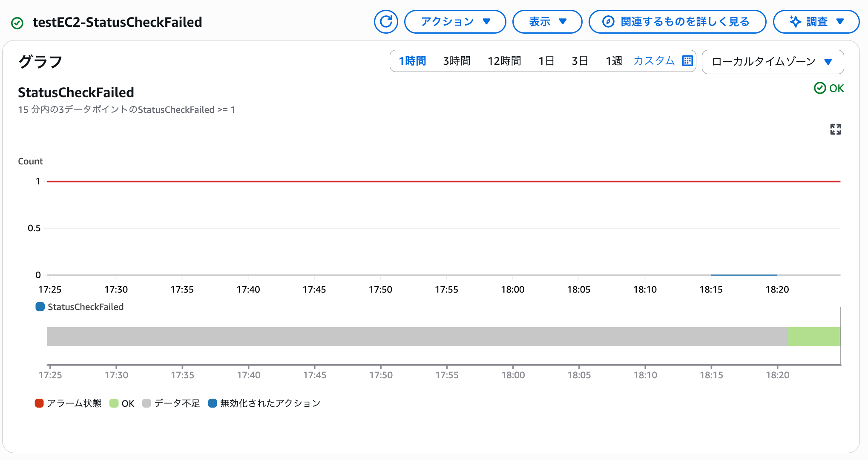
Task: Toggle the データ不足 gray legend item
Action: click(171, 403)
